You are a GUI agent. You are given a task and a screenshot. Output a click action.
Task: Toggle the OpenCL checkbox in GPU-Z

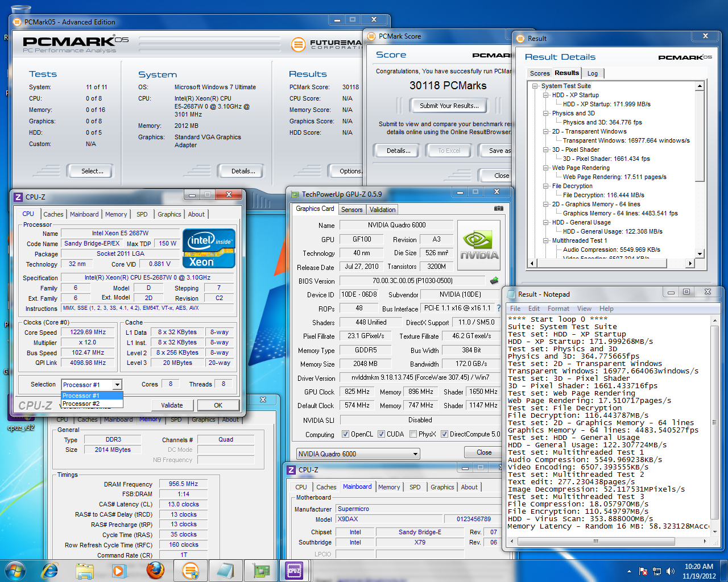click(x=345, y=434)
